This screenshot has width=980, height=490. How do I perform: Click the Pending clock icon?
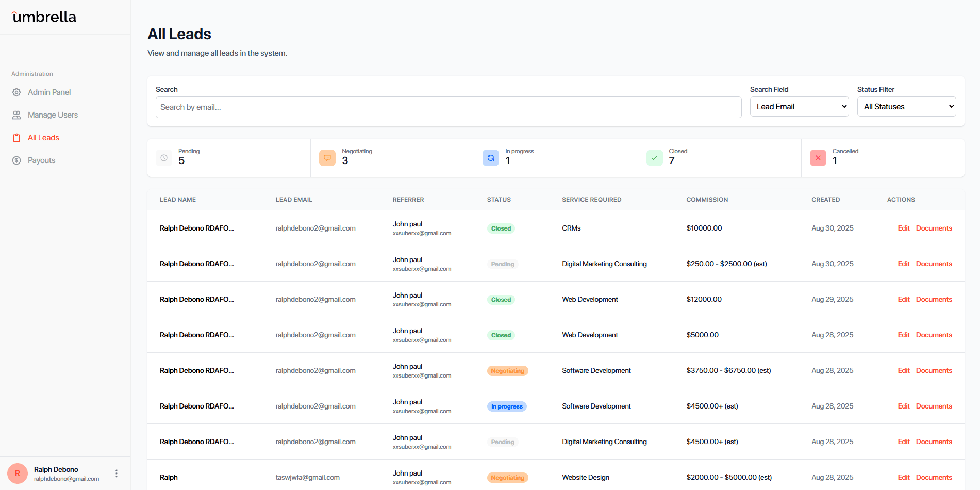[x=164, y=158]
